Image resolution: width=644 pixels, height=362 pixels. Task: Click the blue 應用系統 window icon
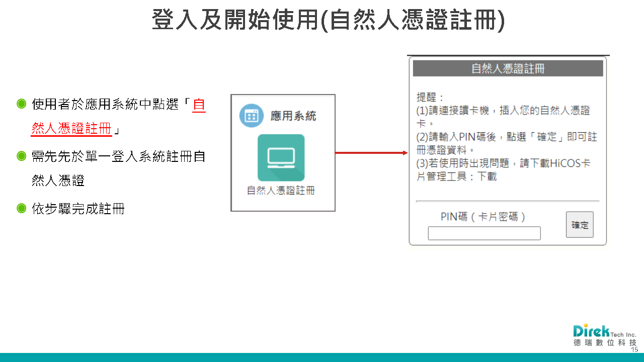coord(252,116)
